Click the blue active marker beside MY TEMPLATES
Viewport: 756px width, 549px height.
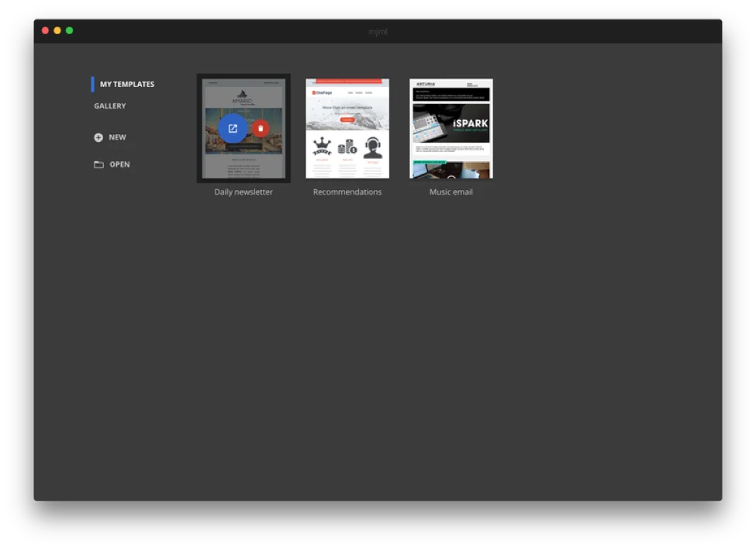pyautogui.click(x=92, y=85)
